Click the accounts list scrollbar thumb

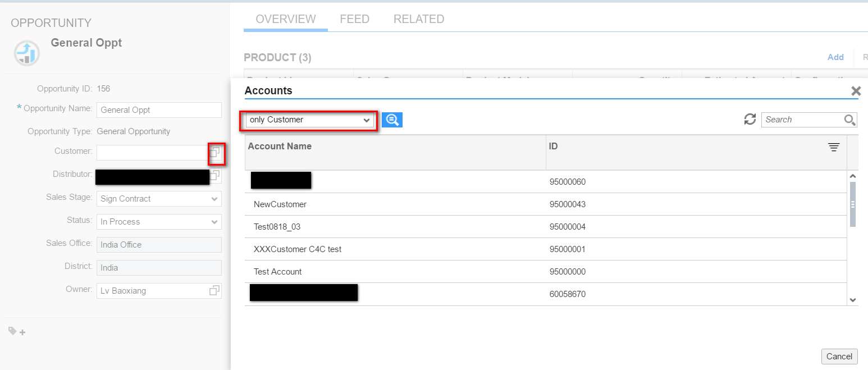point(853,204)
